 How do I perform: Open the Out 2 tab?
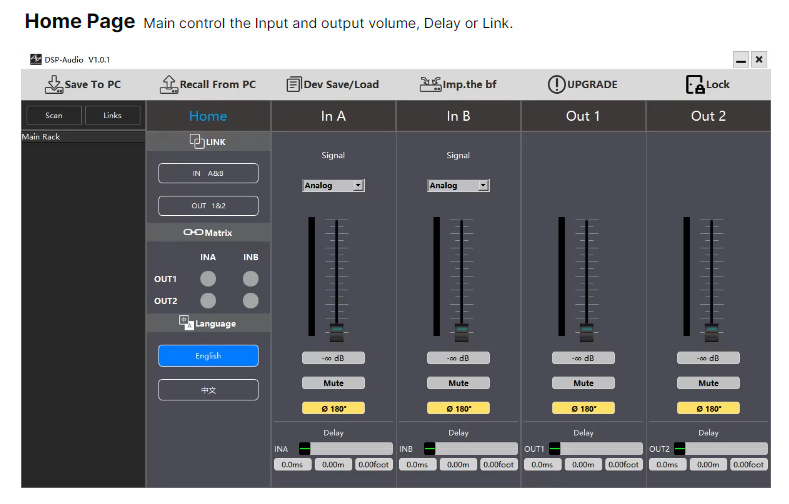coord(708,116)
